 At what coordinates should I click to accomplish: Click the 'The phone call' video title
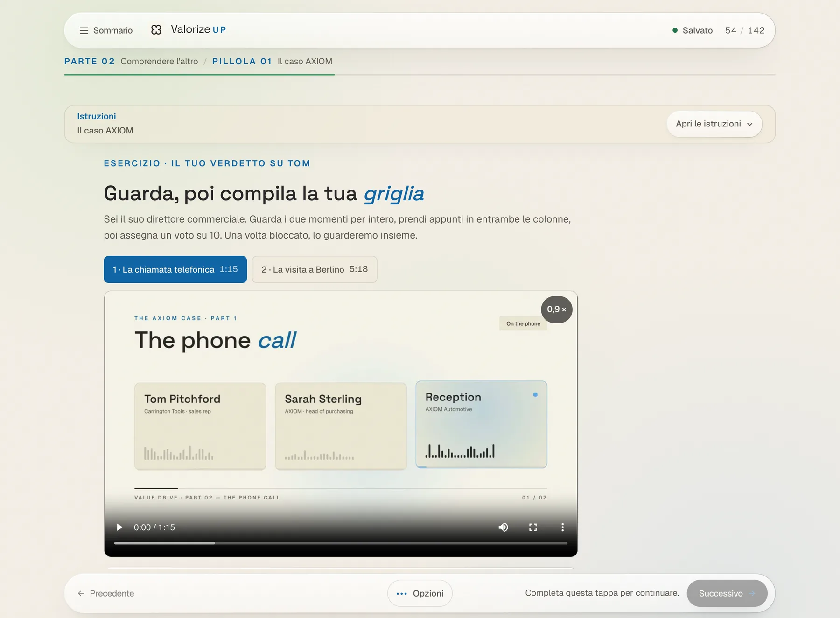point(215,340)
